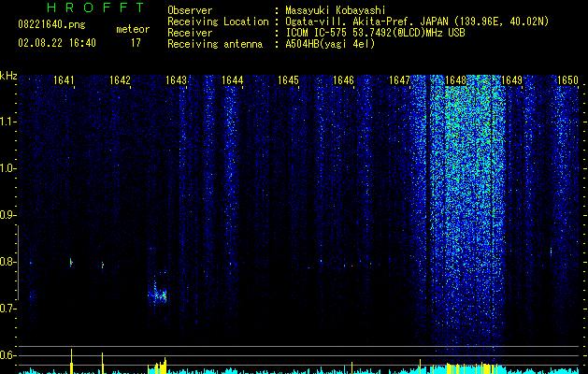The image size is (588, 374).
Task: Click the meteor count label
Action: 133,29
